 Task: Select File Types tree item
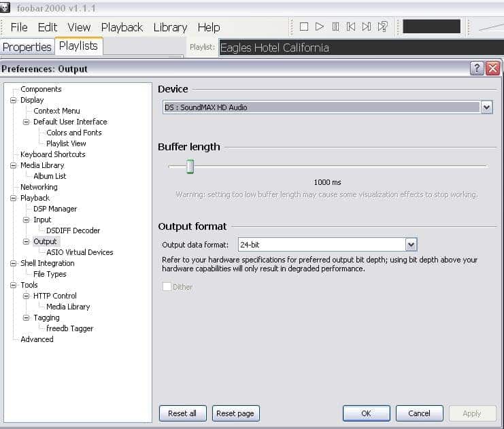pos(50,275)
